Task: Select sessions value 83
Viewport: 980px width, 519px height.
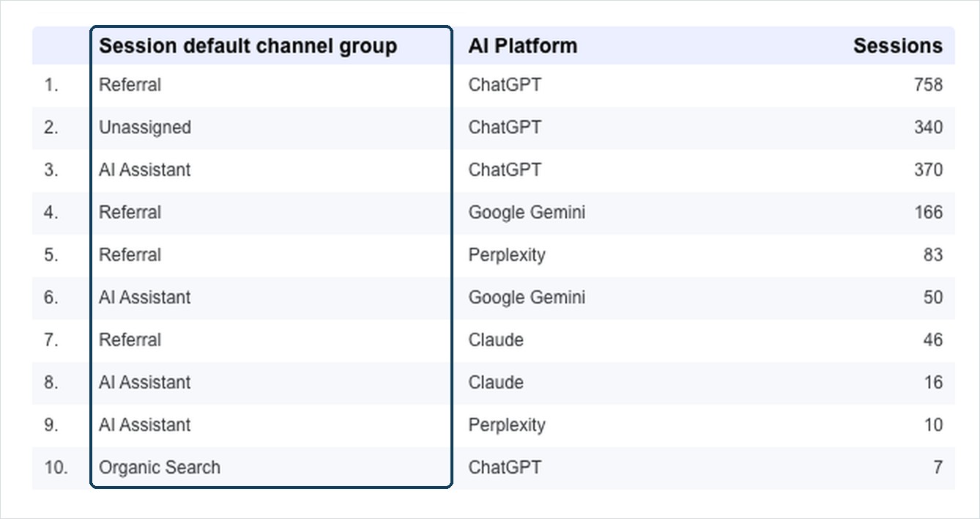Action: tap(933, 255)
